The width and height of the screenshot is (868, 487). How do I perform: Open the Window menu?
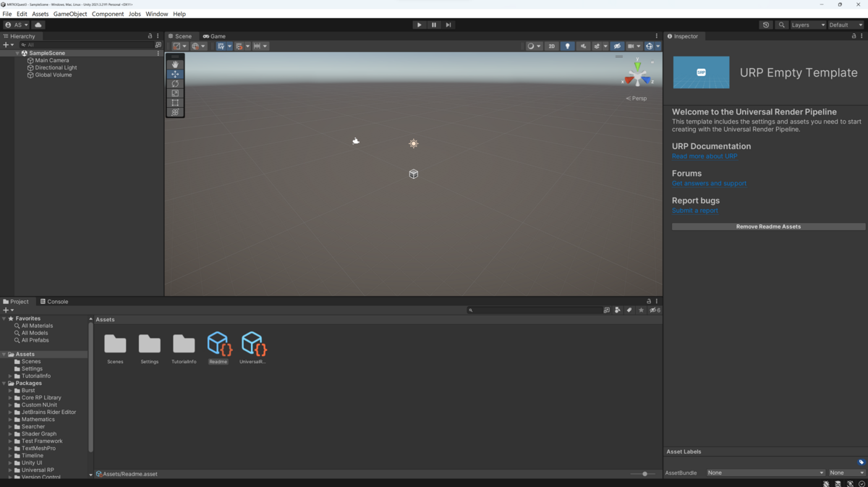157,14
